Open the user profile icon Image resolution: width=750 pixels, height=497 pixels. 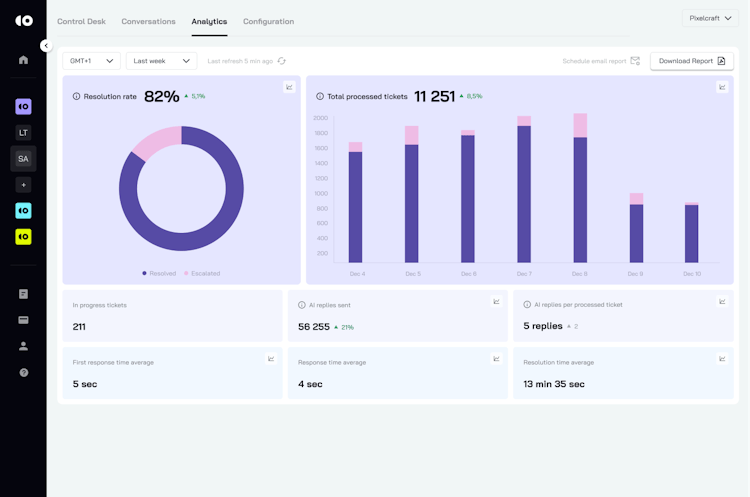pyautogui.click(x=23, y=346)
